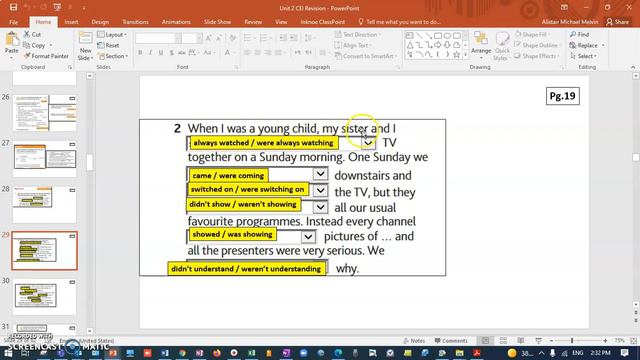Activate the Format Painter tool
Viewport: 640px width, 360px height.
click(x=46, y=56)
